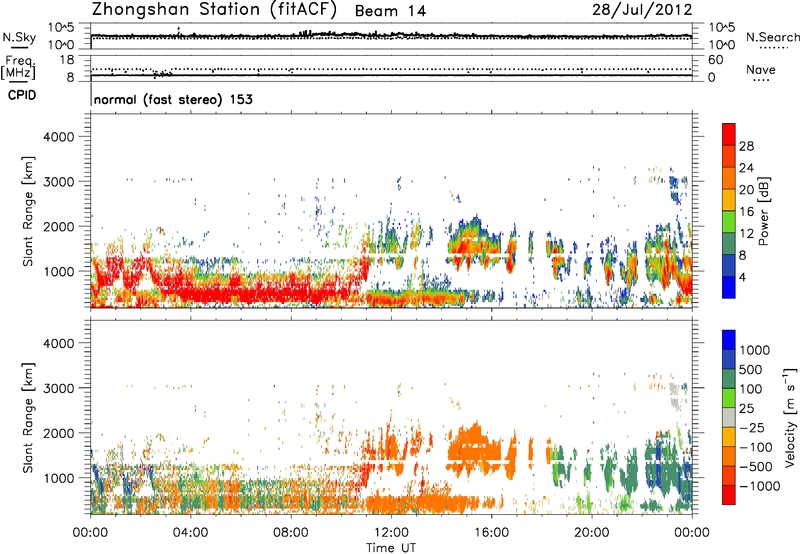This screenshot has height=554, width=800.
Task: Select the Velocity segment between -100 and -25
Action: [x=729, y=437]
